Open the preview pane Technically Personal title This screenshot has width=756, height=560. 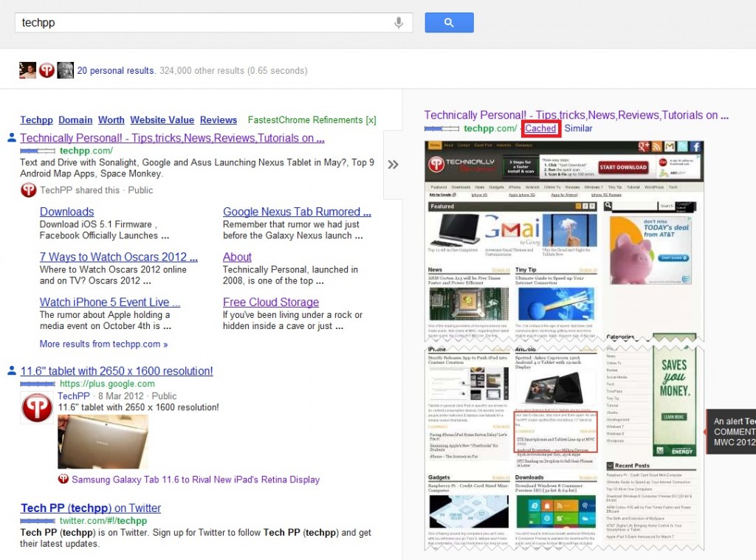(576, 115)
